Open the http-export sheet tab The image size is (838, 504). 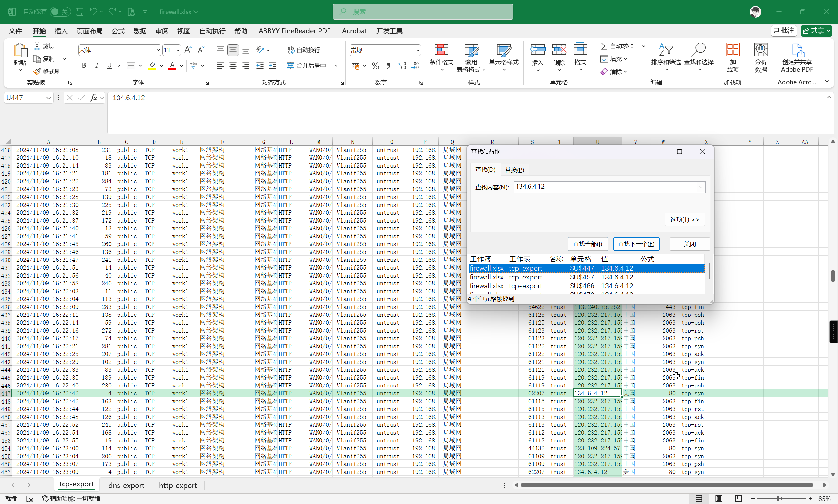[178, 485]
